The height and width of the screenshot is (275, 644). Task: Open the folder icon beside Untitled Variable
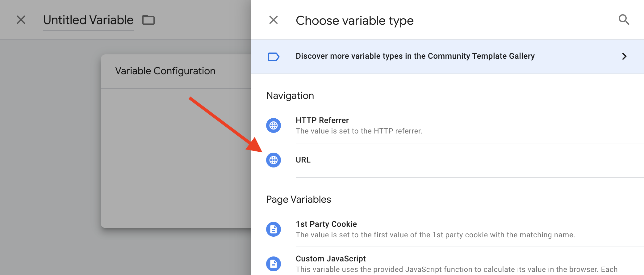pyautogui.click(x=148, y=20)
